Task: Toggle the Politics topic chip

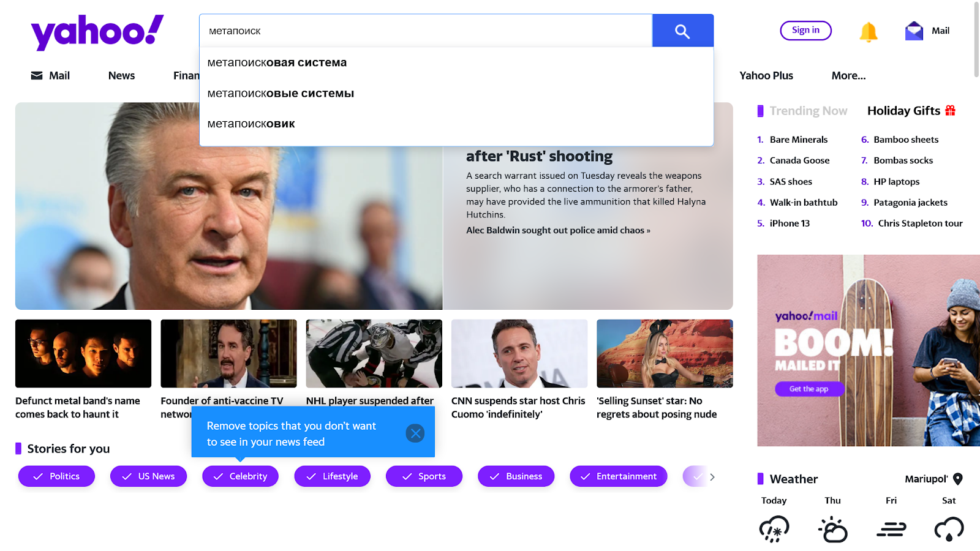Action: (x=56, y=476)
